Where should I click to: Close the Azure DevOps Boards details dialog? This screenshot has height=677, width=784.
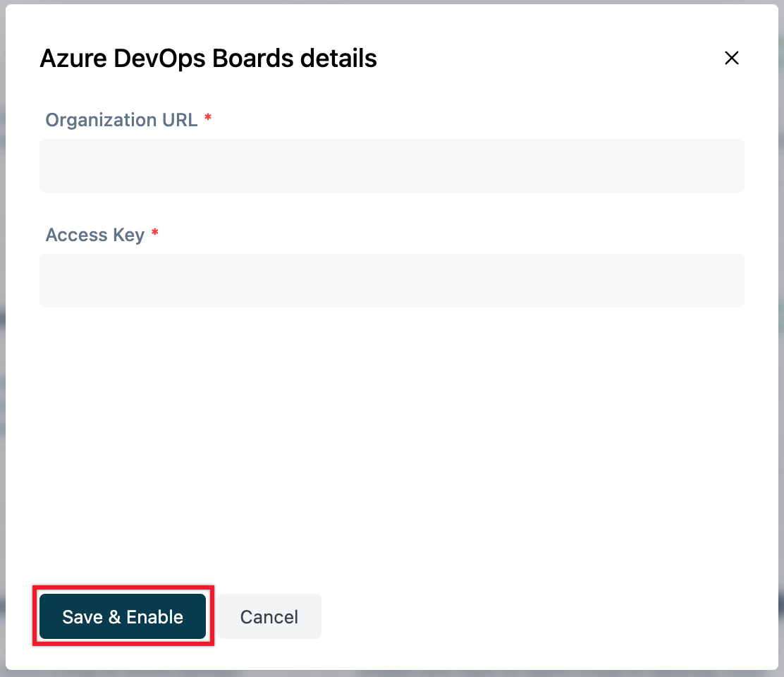click(732, 58)
